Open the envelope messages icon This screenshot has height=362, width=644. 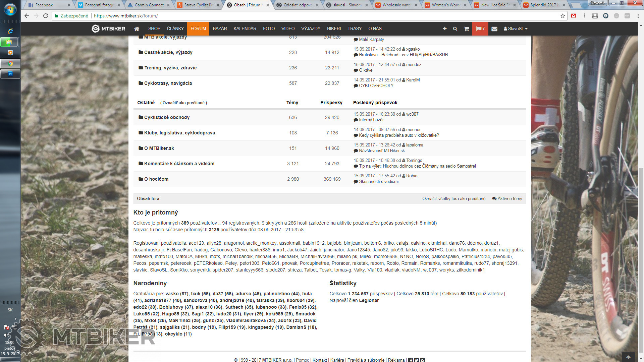pyautogui.click(x=494, y=29)
